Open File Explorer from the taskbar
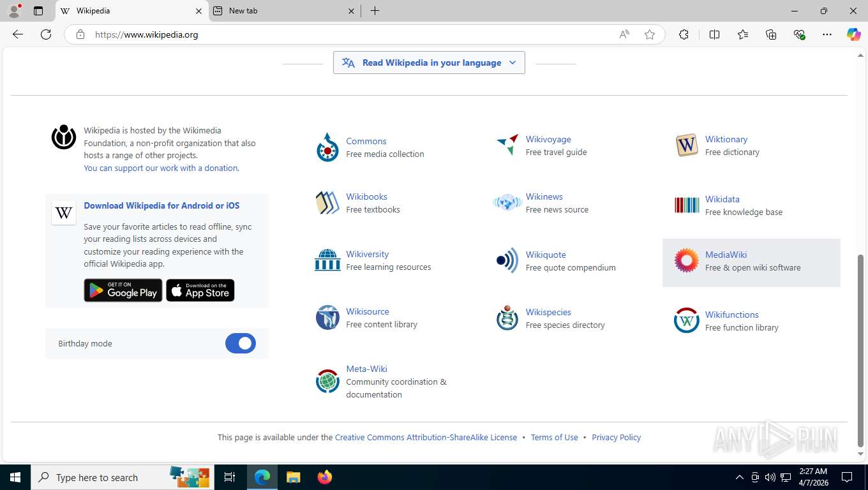Screen dimensions: 868x490 (293, 477)
